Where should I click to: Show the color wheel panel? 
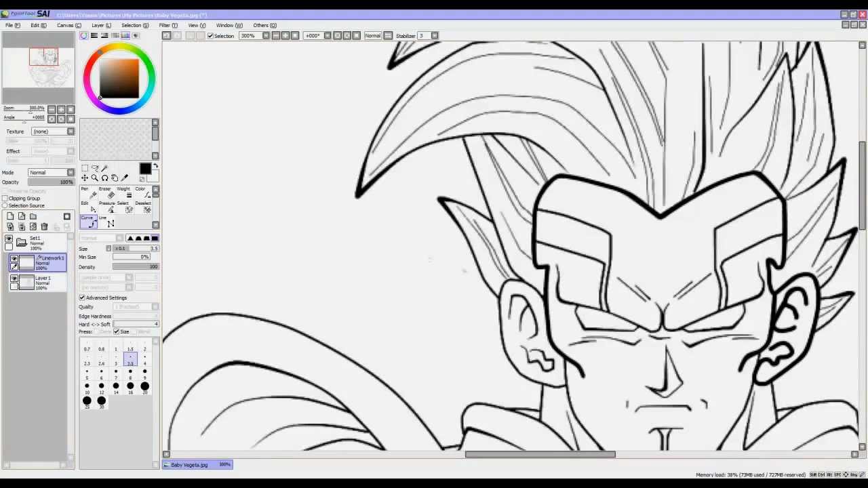[84, 35]
